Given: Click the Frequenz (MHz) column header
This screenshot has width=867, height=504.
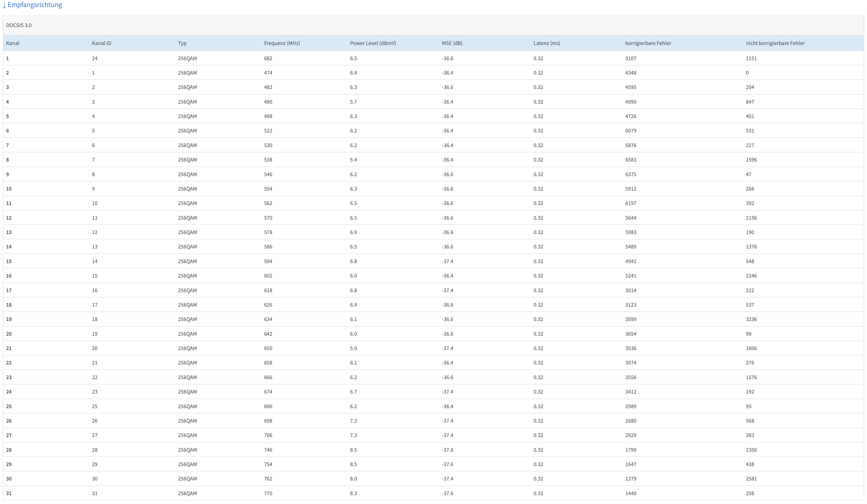Looking at the screenshot, I should click(x=282, y=43).
